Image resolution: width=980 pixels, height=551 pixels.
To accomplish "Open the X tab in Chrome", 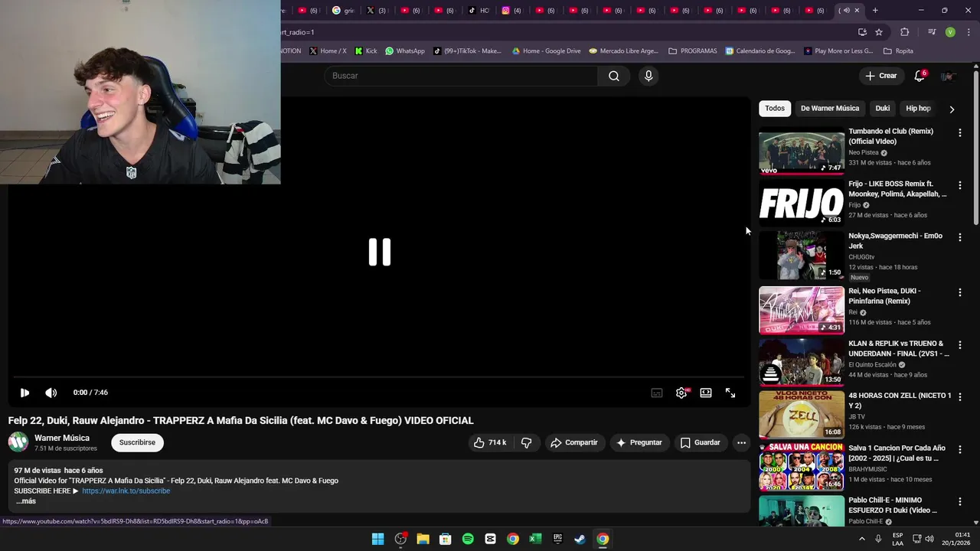I will coord(377,11).
